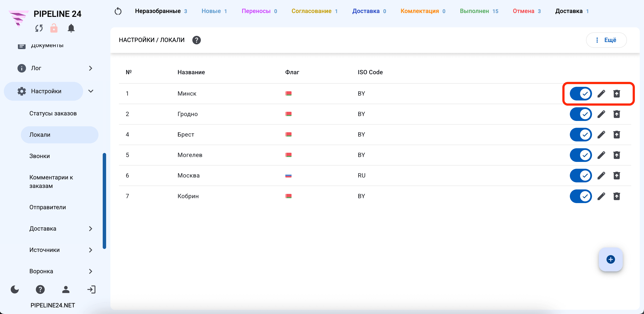Collapse the Настройки section chevron

click(x=91, y=91)
